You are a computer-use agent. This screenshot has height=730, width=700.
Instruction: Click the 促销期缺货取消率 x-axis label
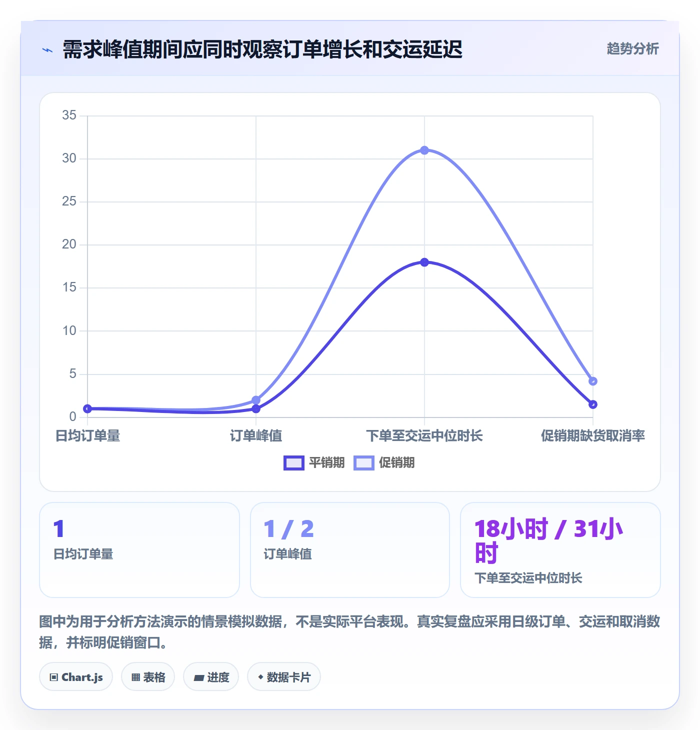(x=593, y=436)
